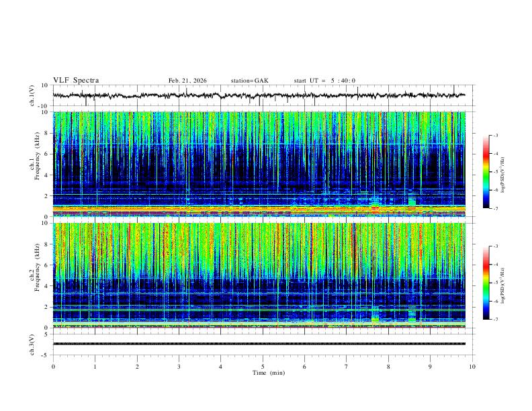Select the date text 'Feb. 21, 2026'
The width and height of the screenshot is (532, 411).
pyautogui.click(x=187, y=81)
